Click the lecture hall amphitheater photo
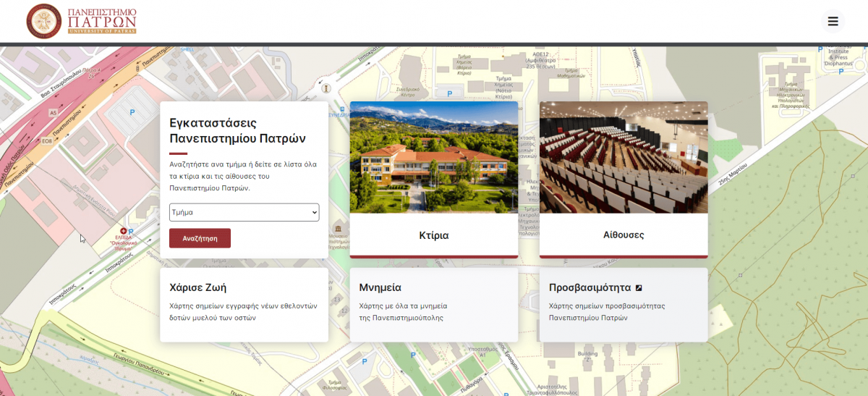Image resolution: width=868 pixels, height=396 pixels. click(x=623, y=157)
